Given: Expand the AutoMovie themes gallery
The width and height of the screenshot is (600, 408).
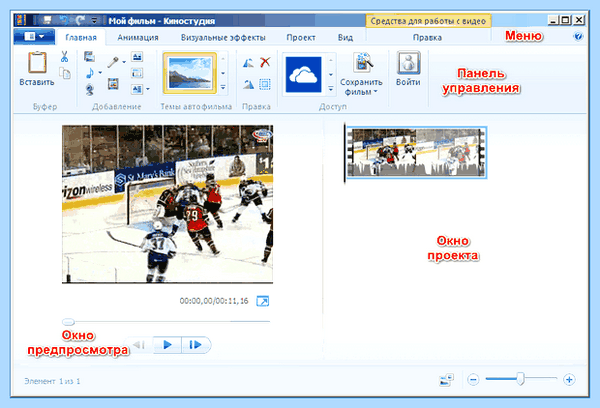Looking at the screenshot, I should point(223,88).
